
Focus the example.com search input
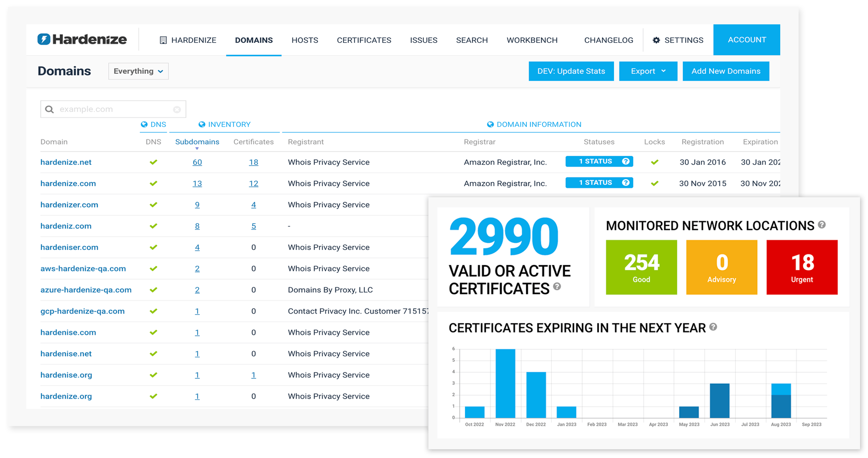(113, 109)
